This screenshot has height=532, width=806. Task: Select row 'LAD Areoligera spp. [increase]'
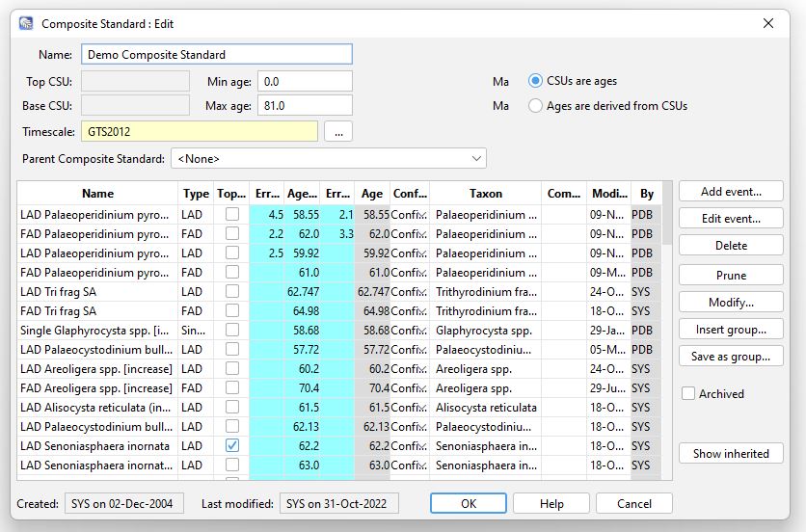click(x=339, y=368)
